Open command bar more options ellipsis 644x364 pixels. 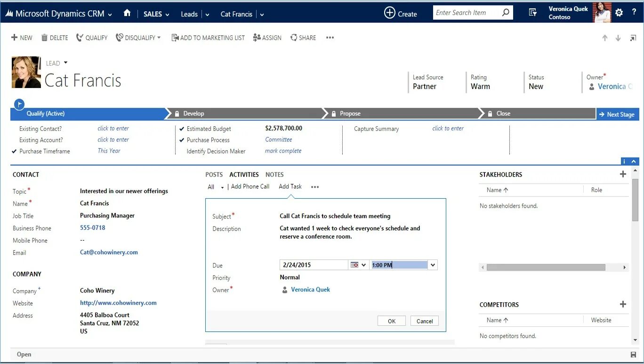(330, 38)
